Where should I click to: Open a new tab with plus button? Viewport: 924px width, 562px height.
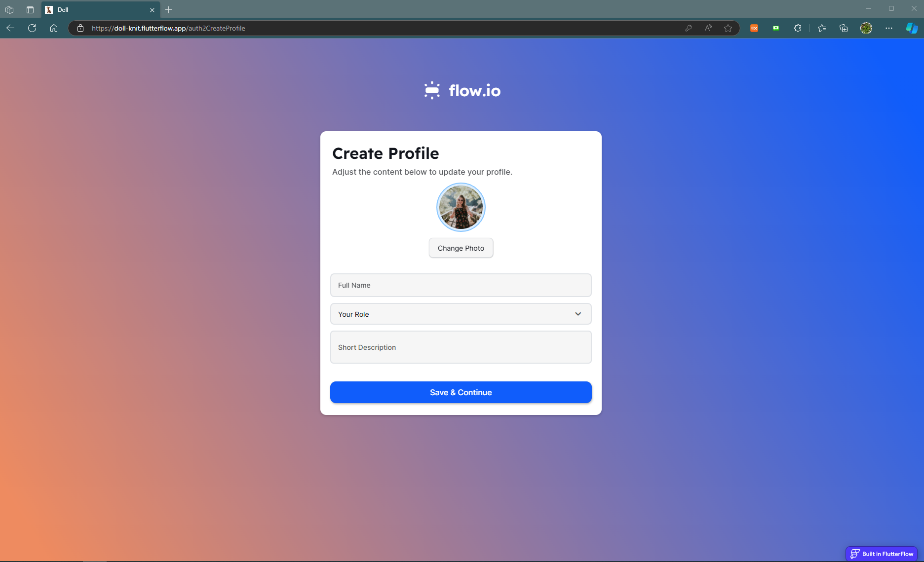169,9
